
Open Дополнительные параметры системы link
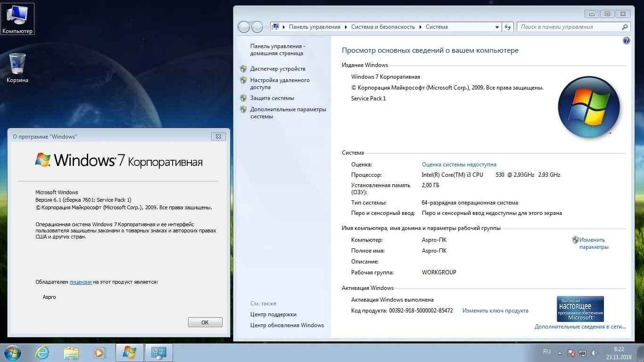[288, 113]
